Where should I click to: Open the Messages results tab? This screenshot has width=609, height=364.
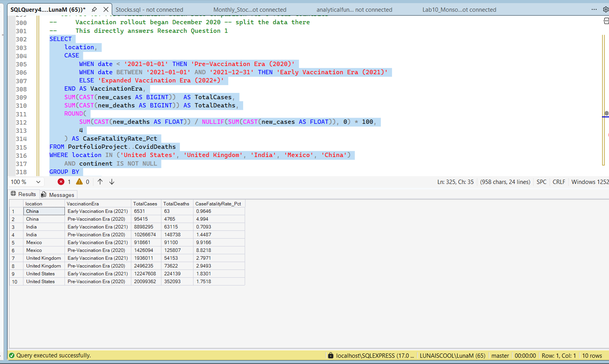point(58,194)
